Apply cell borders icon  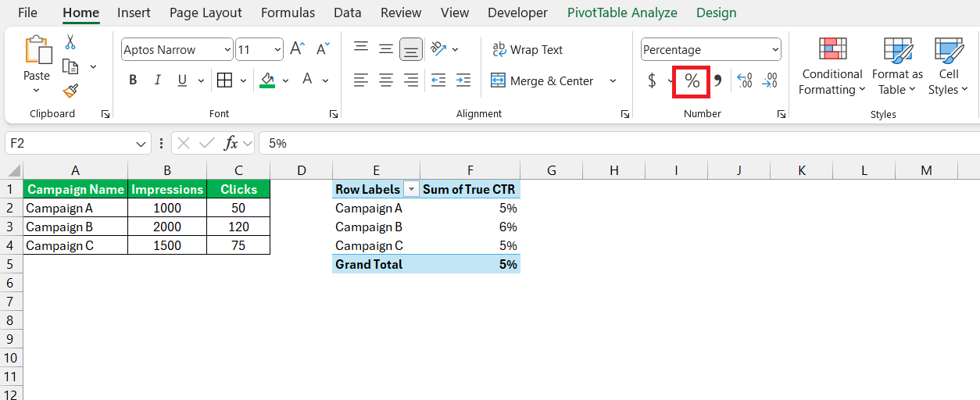point(224,80)
